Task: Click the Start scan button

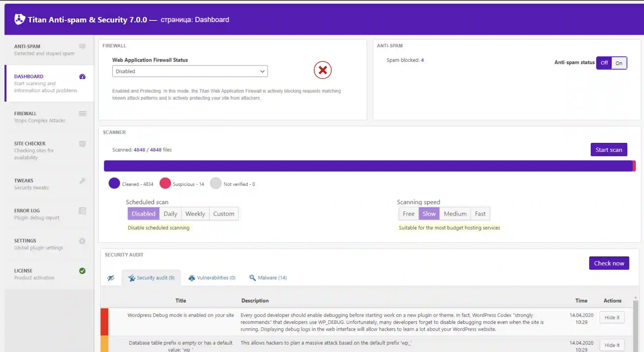Action: point(609,150)
